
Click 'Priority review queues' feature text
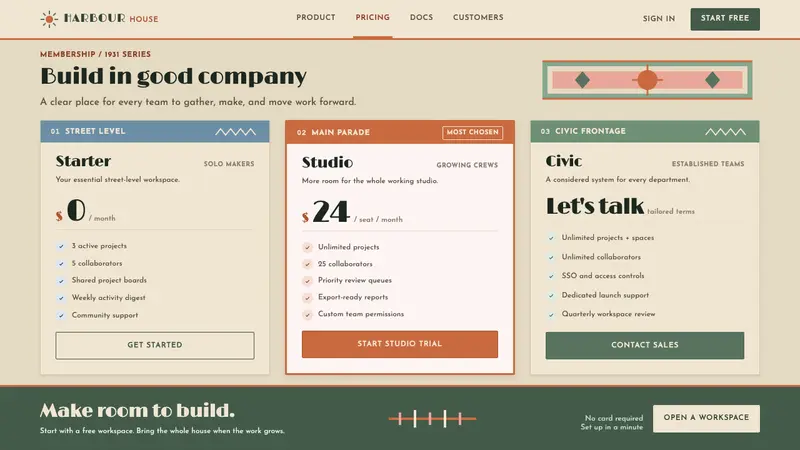pyautogui.click(x=355, y=280)
